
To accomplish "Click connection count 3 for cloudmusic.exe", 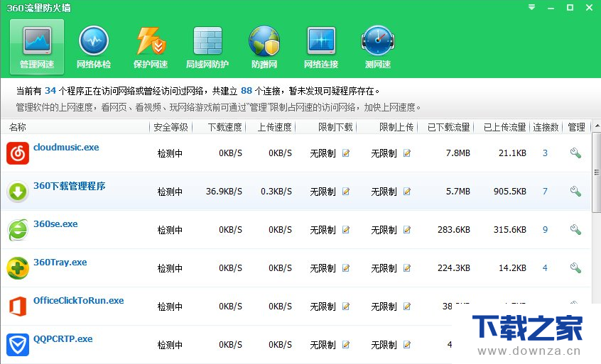I will pos(545,153).
